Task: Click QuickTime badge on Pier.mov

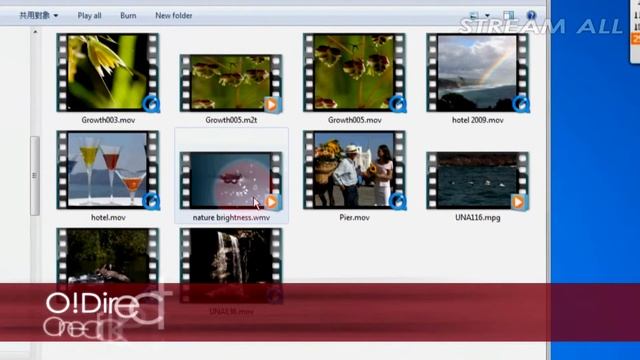Action: click(398, 201)
